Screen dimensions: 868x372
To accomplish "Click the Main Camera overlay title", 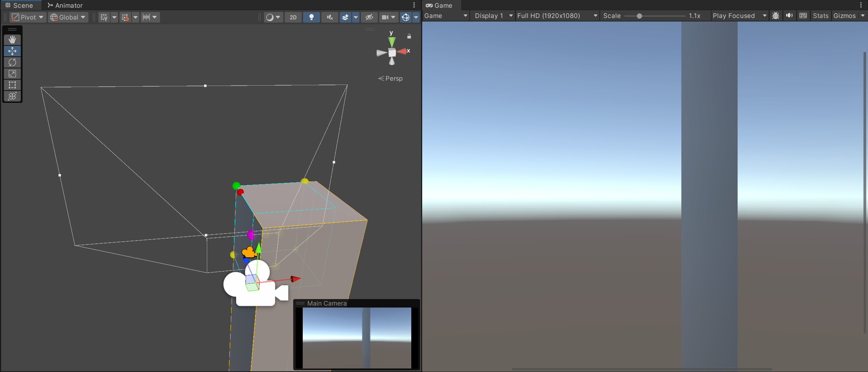I will coord(327,303).
